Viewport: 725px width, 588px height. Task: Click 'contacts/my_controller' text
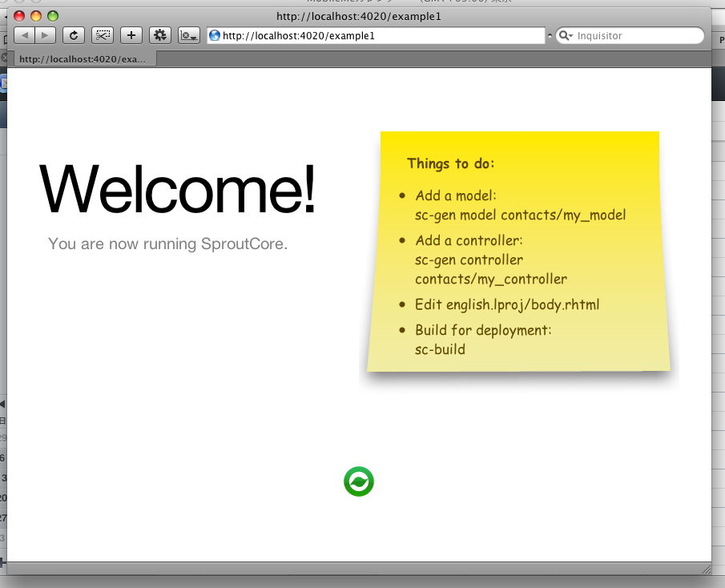[490, 280]
